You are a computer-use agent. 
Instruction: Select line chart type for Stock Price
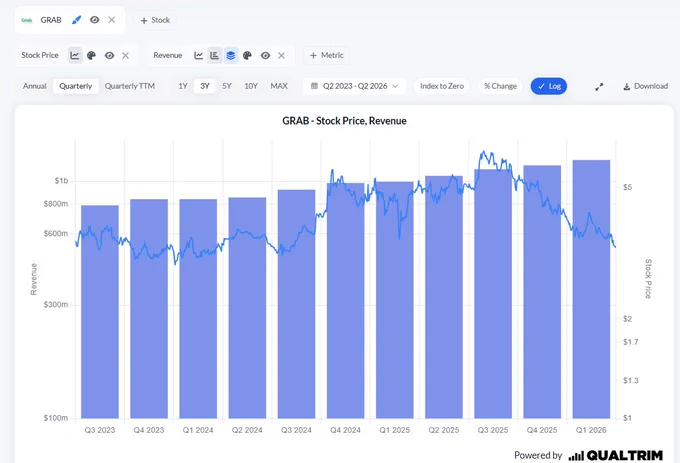(x=75, y=55)
